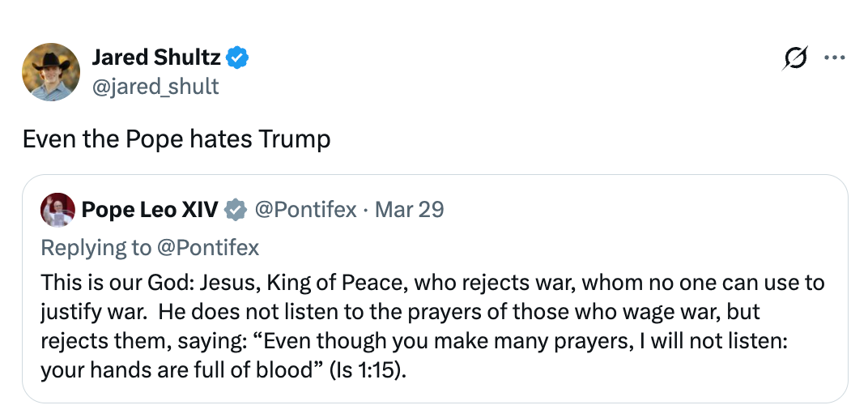Screen dimensions: 868x418
Task: Click @Pontifex in the Replying to line
Action: (x=208, y=247)
